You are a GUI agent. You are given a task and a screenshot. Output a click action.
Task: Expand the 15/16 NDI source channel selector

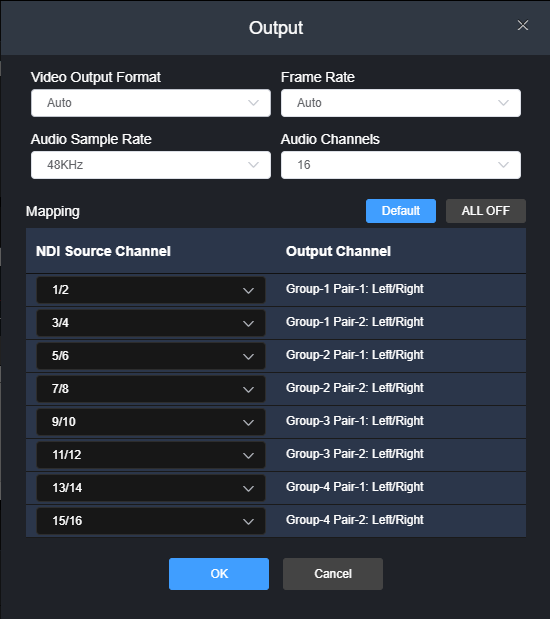tap(151, 521)
